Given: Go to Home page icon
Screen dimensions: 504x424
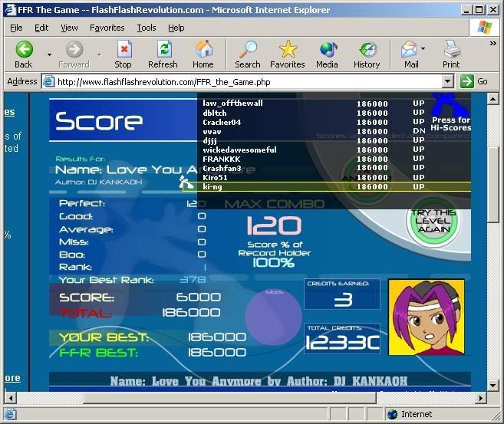Looking at the screenshot, I should point(203,51).
